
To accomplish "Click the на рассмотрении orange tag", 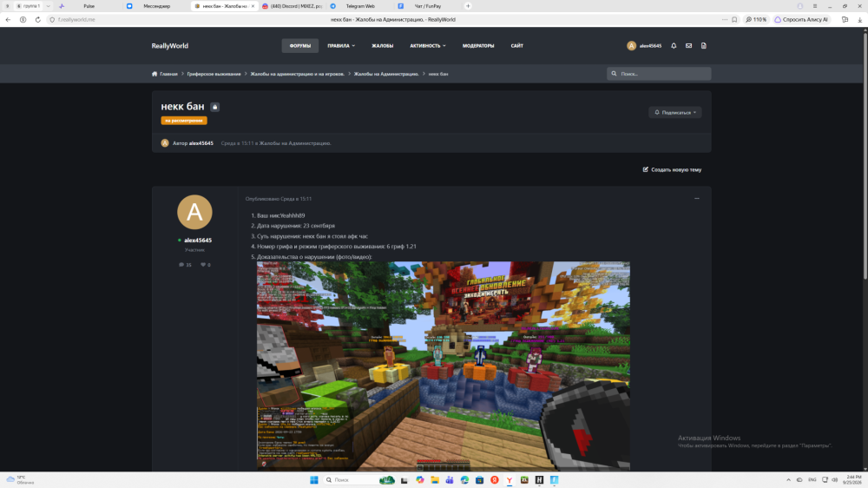I will (x=184, y=120).
